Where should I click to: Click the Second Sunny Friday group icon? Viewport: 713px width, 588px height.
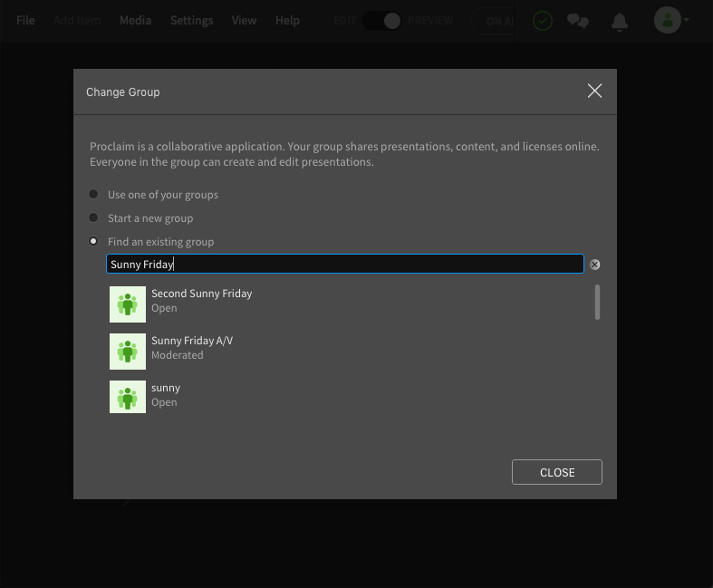click(x=128, y=304)
